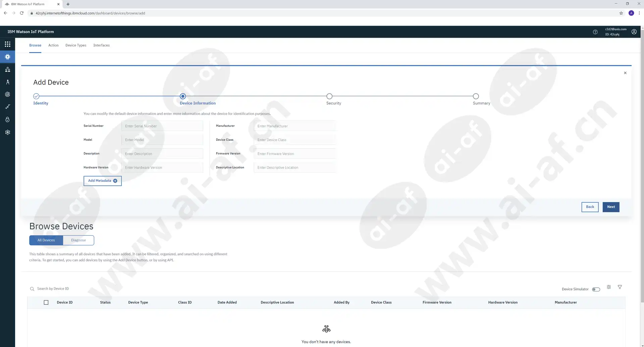Sort by Device ID column header

65,302
